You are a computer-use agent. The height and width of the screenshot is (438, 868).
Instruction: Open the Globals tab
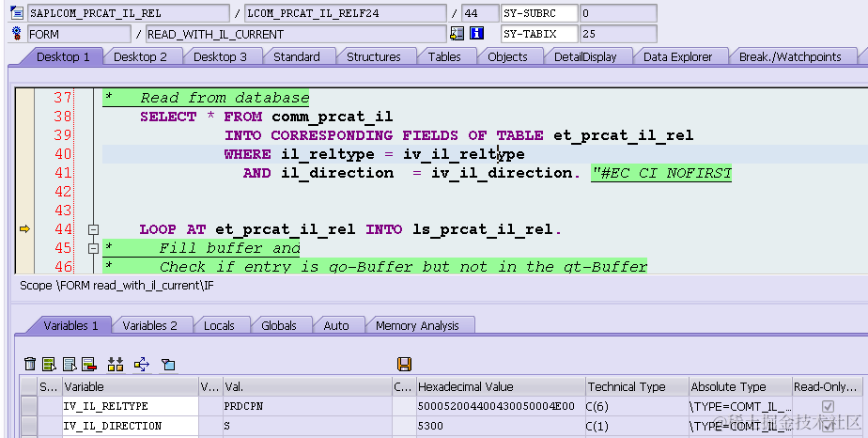279,325
